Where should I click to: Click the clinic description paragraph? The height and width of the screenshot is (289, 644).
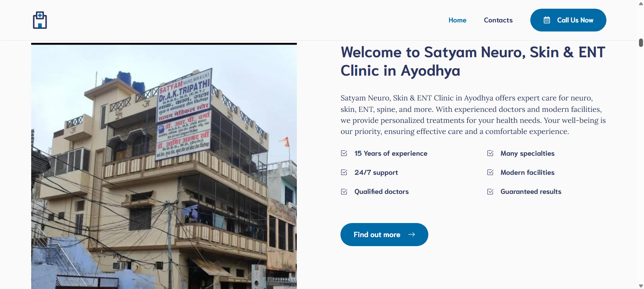pyautogui.click(x=473, y=115)
